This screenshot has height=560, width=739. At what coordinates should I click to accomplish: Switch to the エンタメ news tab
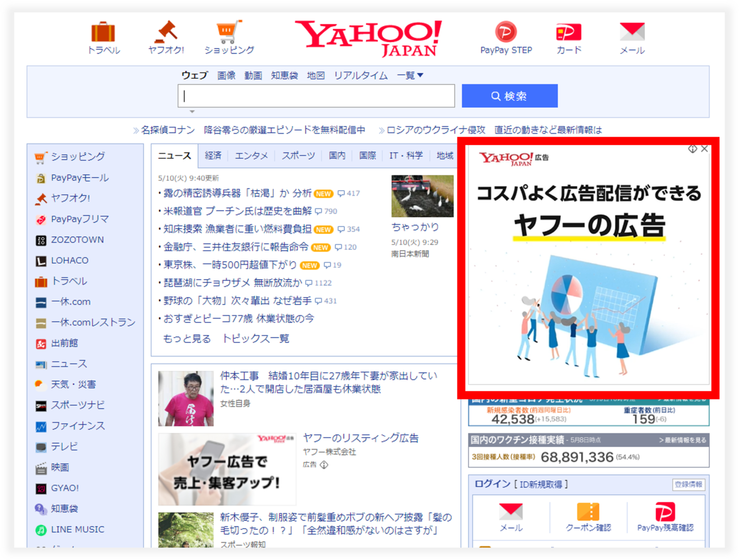(251, 155)
